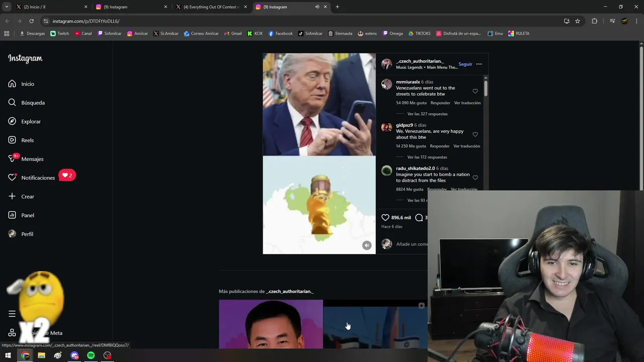Image resolution: width=644 pixels, height=362 pixels.
Task: Open the post options three-dot menu
Action: (479, 64)
